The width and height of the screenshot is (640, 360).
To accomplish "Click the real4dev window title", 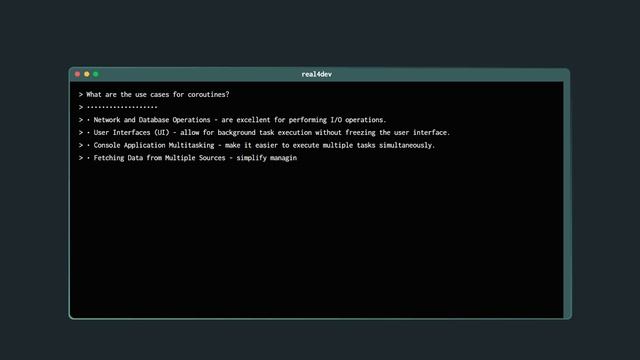I will point(317,74).
